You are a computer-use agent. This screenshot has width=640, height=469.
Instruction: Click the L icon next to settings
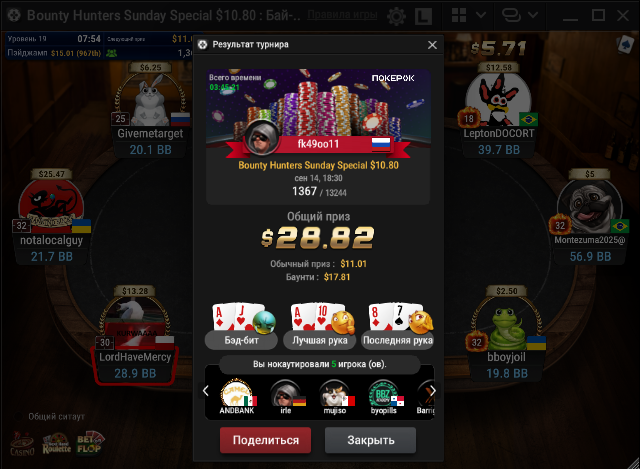coord(423,16)
